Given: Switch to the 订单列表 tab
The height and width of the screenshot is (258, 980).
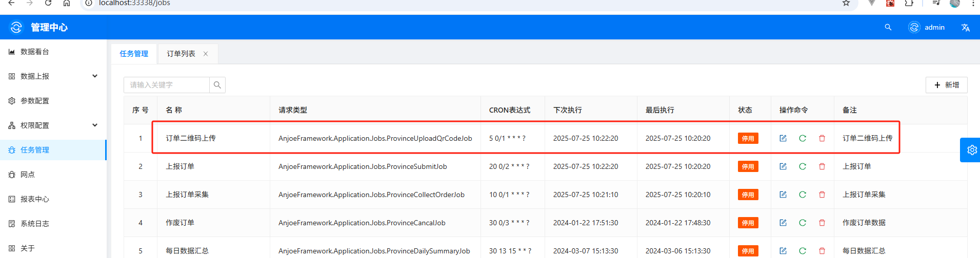Looking at the screenshot, I should coord(181,54).
